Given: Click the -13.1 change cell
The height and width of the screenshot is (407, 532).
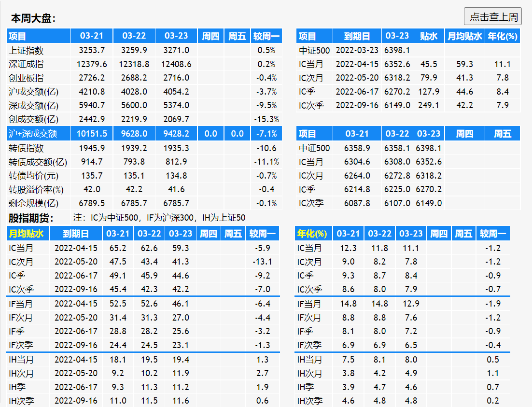Looking at the screenshot, I should pyautogui.click(x=262, y=262).
